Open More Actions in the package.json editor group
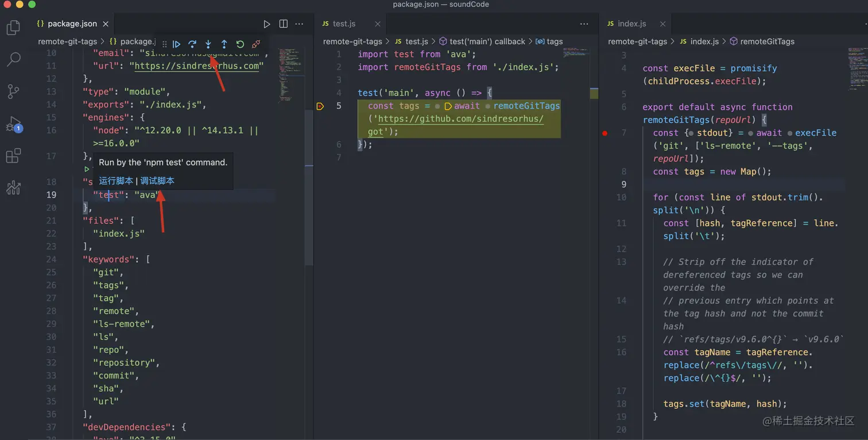 pos(299,24)
